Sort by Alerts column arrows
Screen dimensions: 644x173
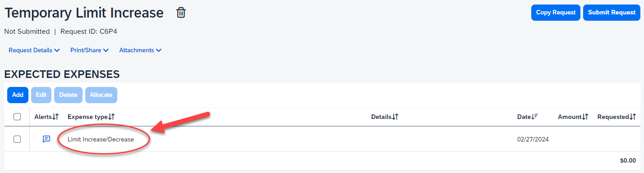tap(55, 117)
